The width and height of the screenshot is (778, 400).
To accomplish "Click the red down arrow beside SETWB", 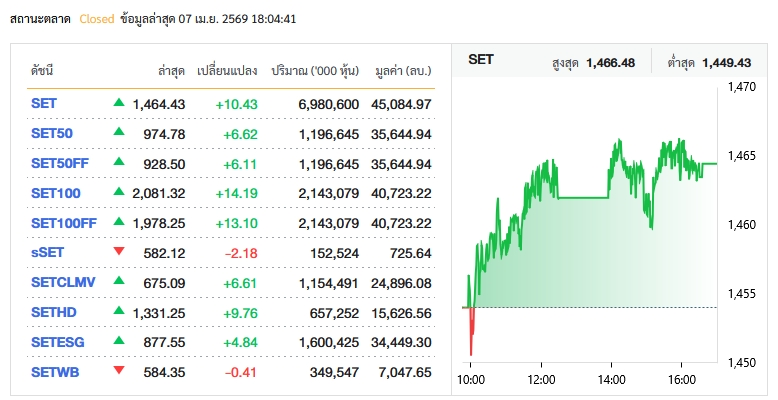I will coord(120,371).
